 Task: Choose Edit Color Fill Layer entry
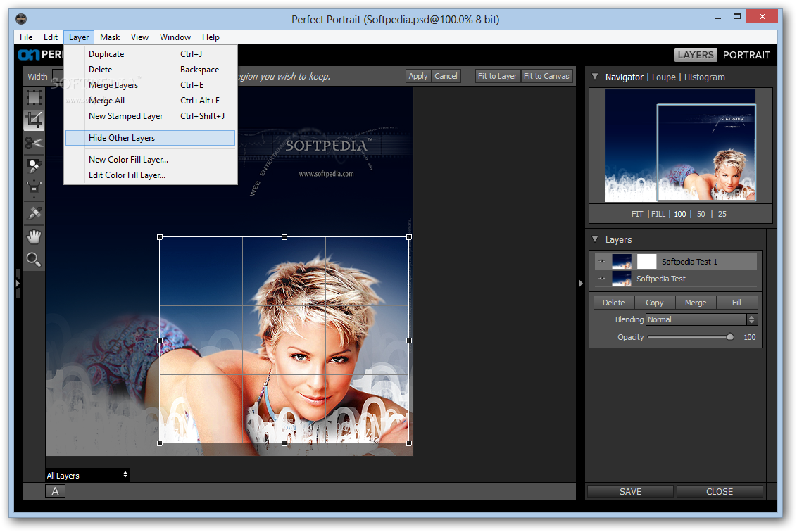tap(151, 175)
